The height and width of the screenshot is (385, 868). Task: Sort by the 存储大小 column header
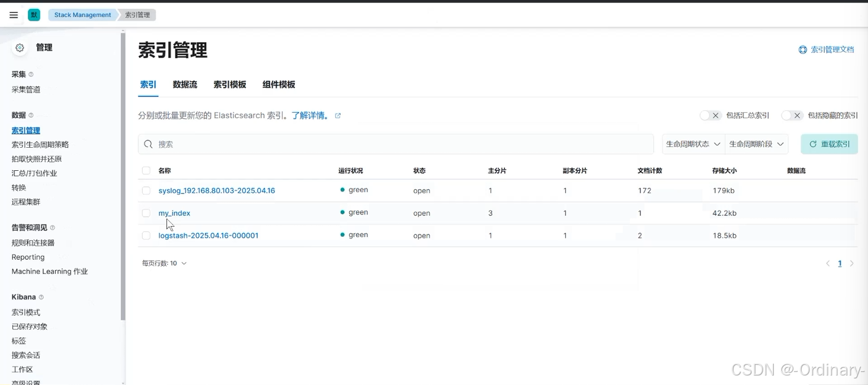[x=725, y=171]
